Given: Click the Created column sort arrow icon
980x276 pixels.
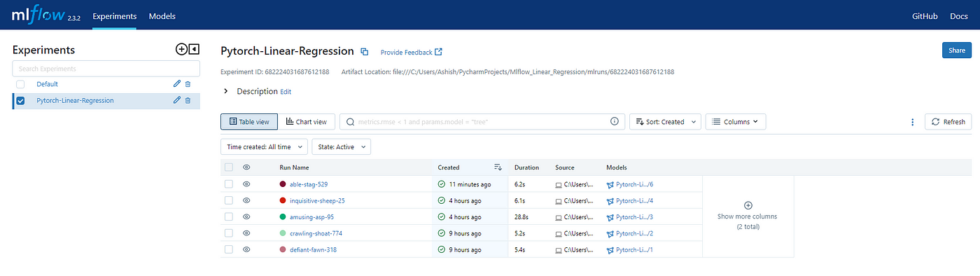Looking at the screenshot, I should pos(498,167).
